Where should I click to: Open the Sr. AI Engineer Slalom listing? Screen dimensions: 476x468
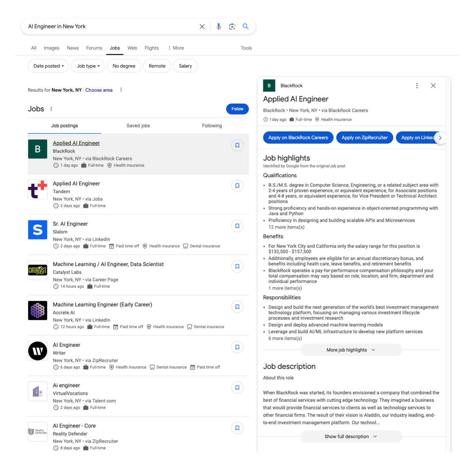point(70,224)
